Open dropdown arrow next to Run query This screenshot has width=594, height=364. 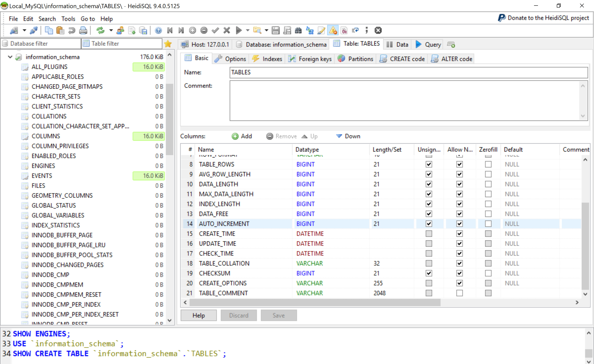click(247, 30)
